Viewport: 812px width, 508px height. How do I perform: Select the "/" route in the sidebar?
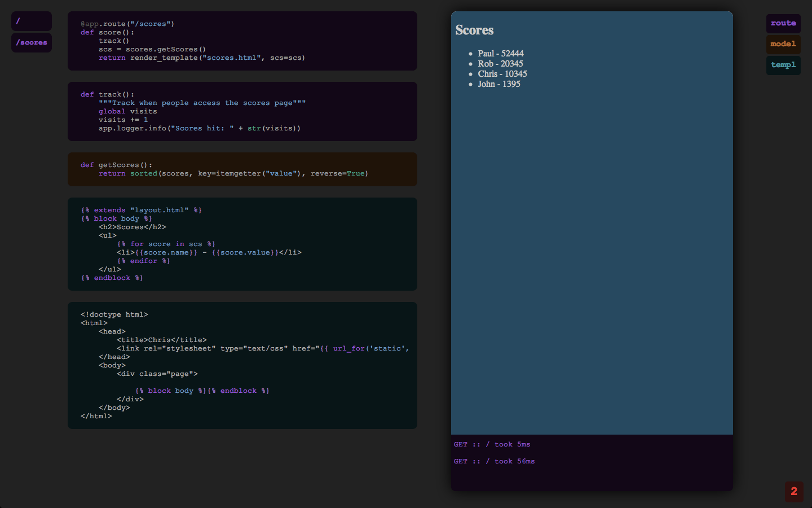[x=32, y=21]
